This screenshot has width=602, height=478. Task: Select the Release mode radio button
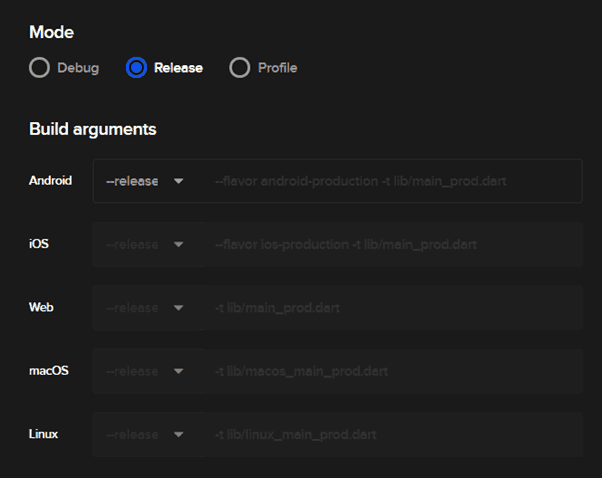[136, 68]
